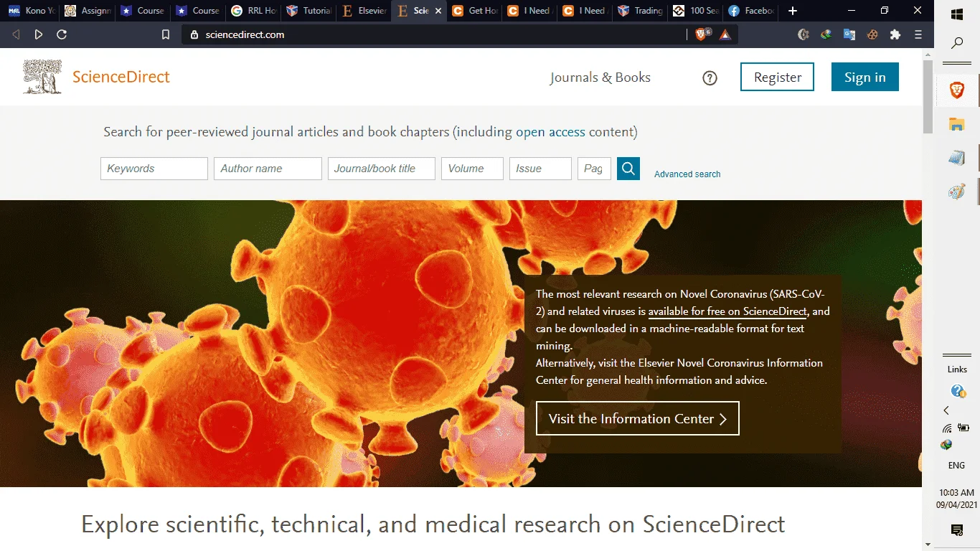Viewport: 980px width, 551px height.
Task: Click into the Keywords search field
Action: point(154,169)
